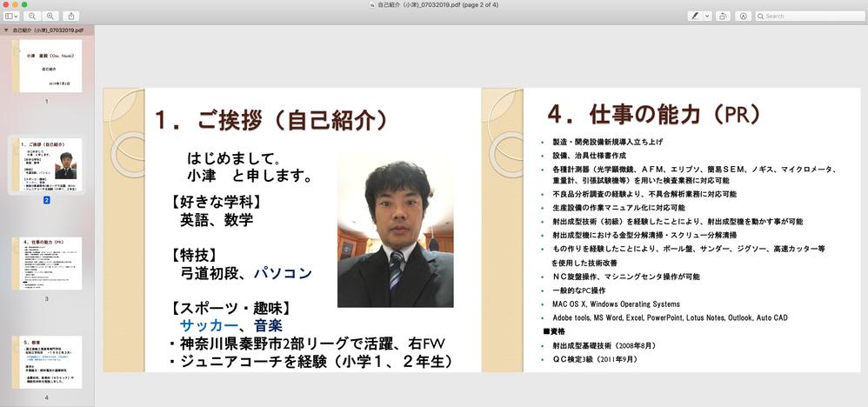Screen dimensions: 868x407
Task: Rotate the page with the Rotate icon
Action: [723, 17]
